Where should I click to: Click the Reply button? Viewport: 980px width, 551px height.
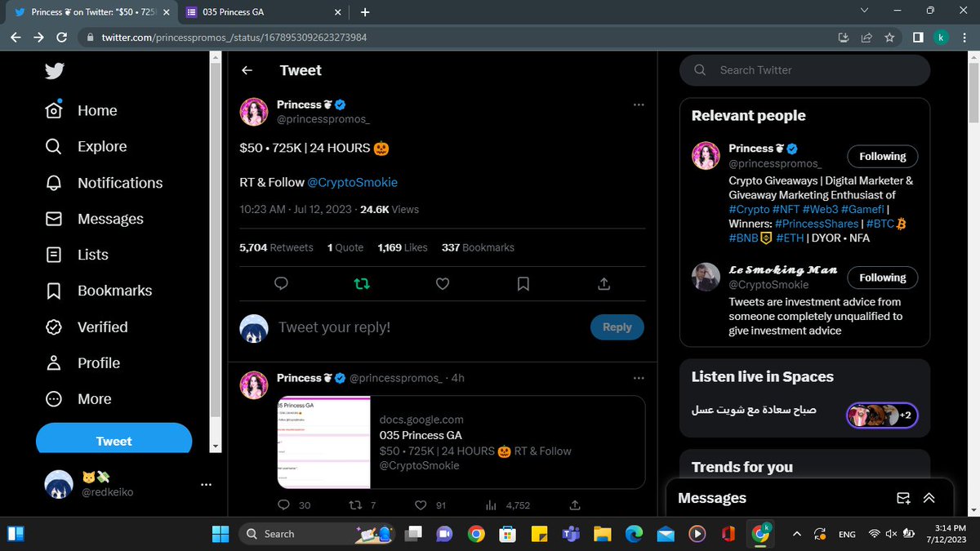pos(617,327)
